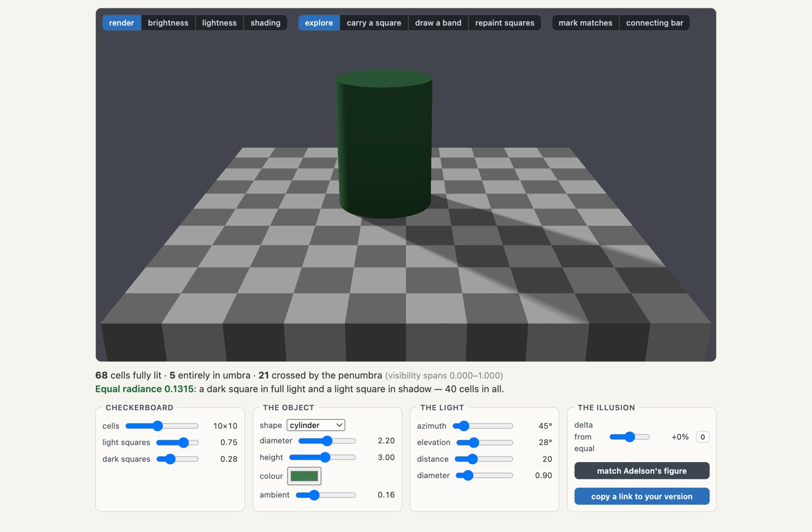The image size is (812, 532).
Task: Adjust the object diameter slider
Action: [x=327, y=441]
